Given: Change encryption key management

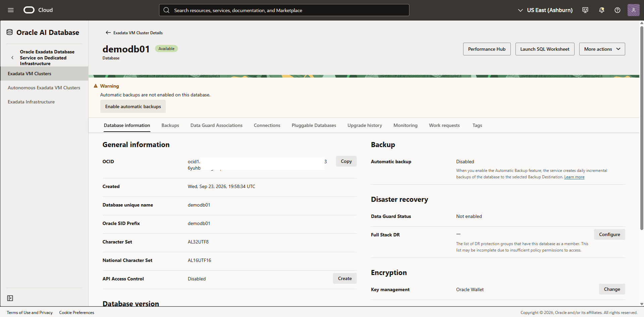Looking at the screenshot, I should [612, 289].
